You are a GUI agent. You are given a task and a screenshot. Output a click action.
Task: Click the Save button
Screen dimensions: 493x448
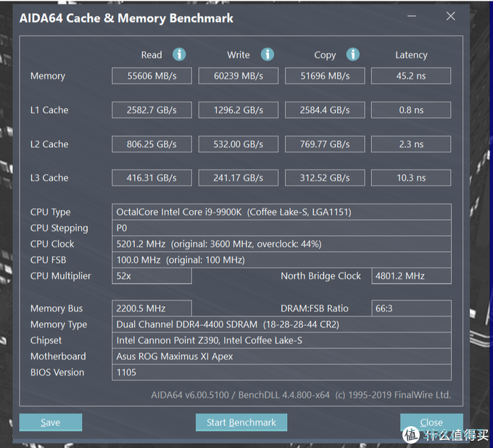tap(51, 422)
